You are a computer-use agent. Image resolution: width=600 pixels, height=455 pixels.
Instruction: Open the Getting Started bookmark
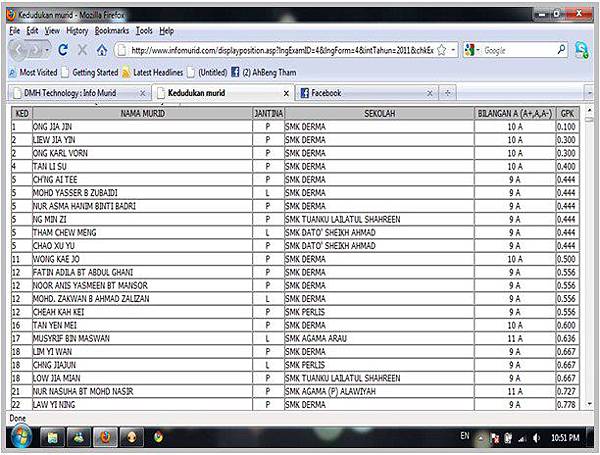pos(90,72)
